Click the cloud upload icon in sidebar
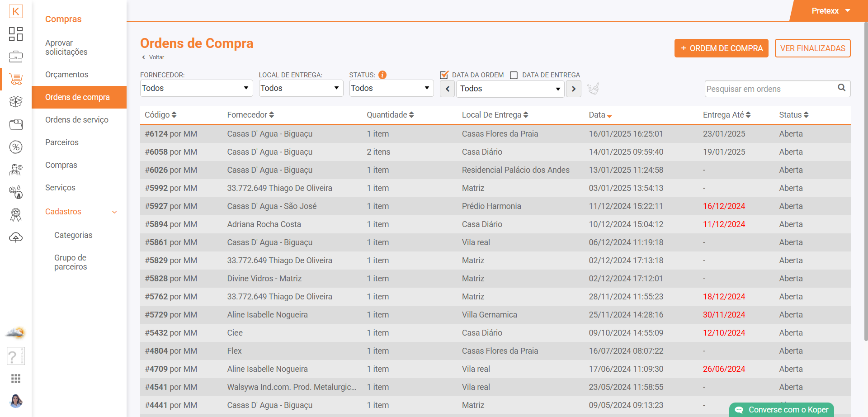Image resolution: width=868 pixels, height=417 pixels. point(16,237)
